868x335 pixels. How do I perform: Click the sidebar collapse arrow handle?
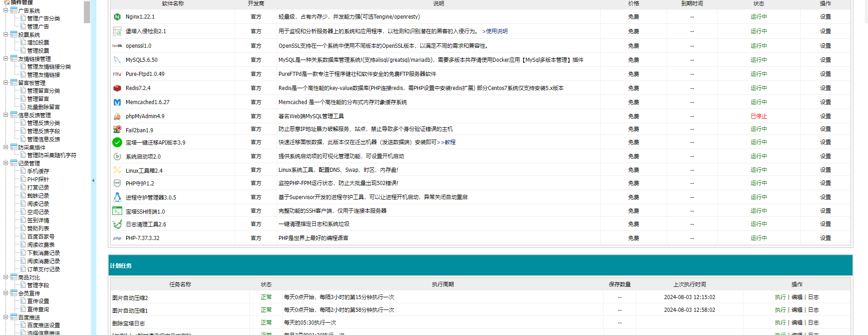(93, 180)
